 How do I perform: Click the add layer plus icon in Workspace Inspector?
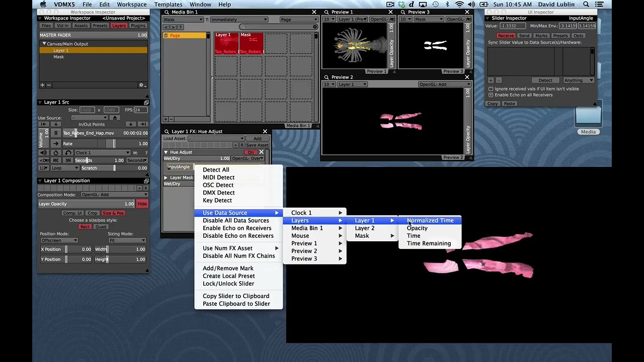[x=43, y=85]
